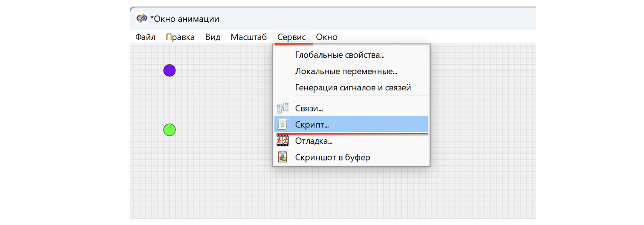Image resolution: width=644 pixels, height=225 pixels.
Task: Click the *Окно анимации window title
Action: [185, 19]
